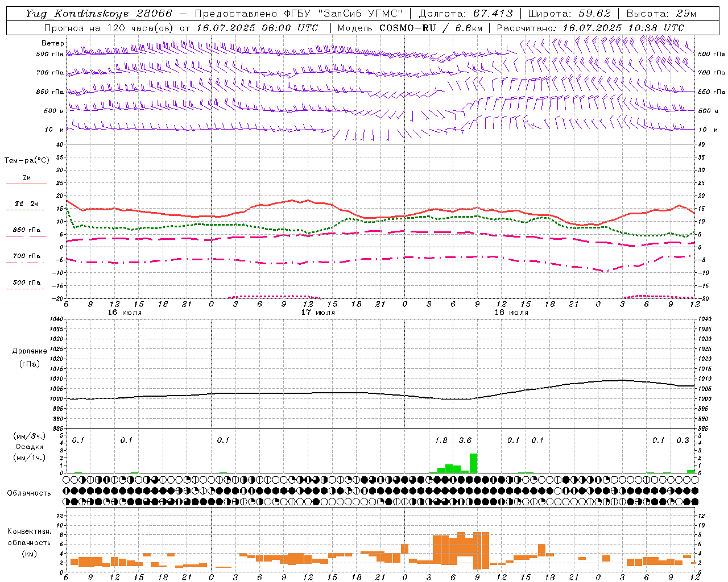This screenshot has width=728, height=582.
Task: Click the Рассчитано: 16.07.2025 10:38 UTC text
Action: 590,28
